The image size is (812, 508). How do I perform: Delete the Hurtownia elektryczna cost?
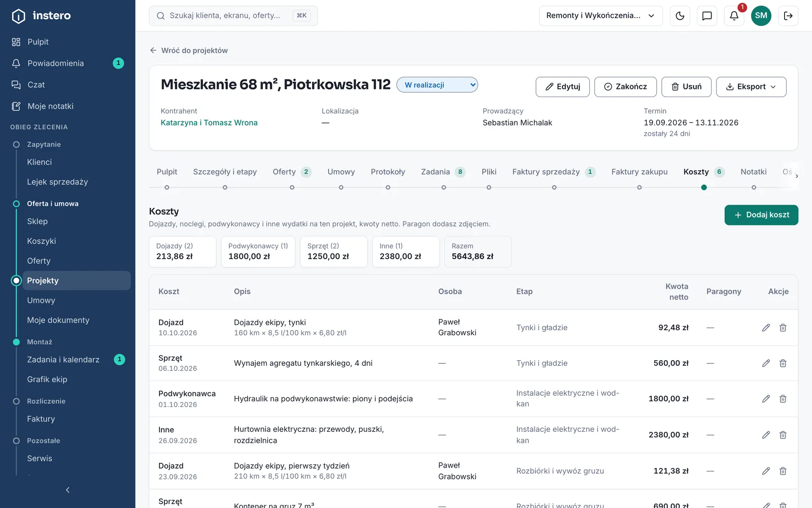(x=783, y=435)
